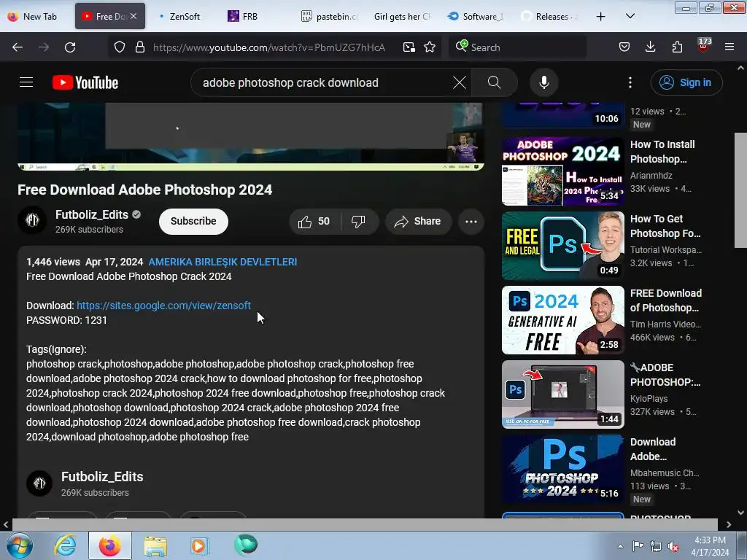
Task: Open the sites.google.com/view/zensoft download link
Action: pos(163,306)
